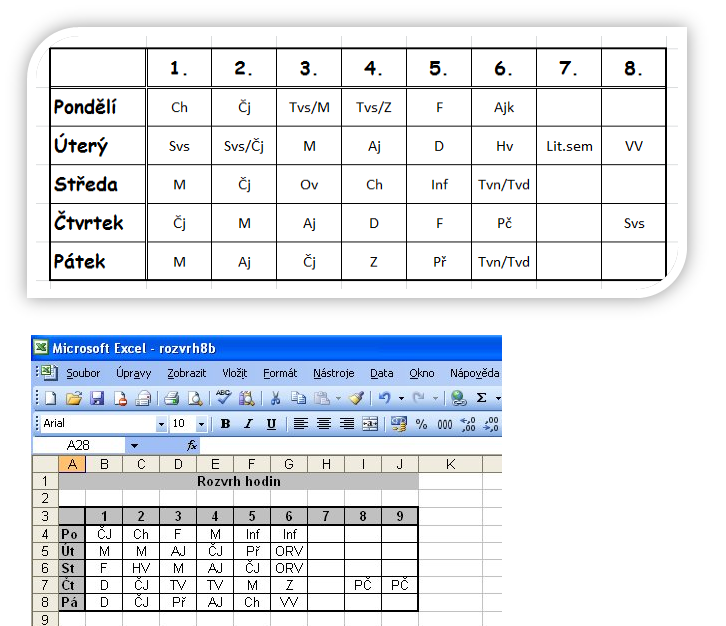This screenshot has height=626, width=726.
Task: Toggle Underline formatting
Action: pos(271,424)
